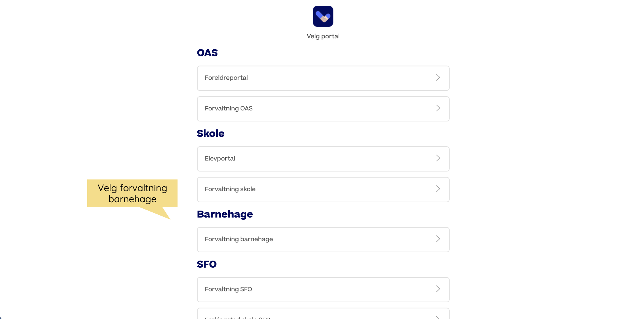Click the Elevportal chevron arrow
Viewport: 644px width, 319px height.
point(438,158)
